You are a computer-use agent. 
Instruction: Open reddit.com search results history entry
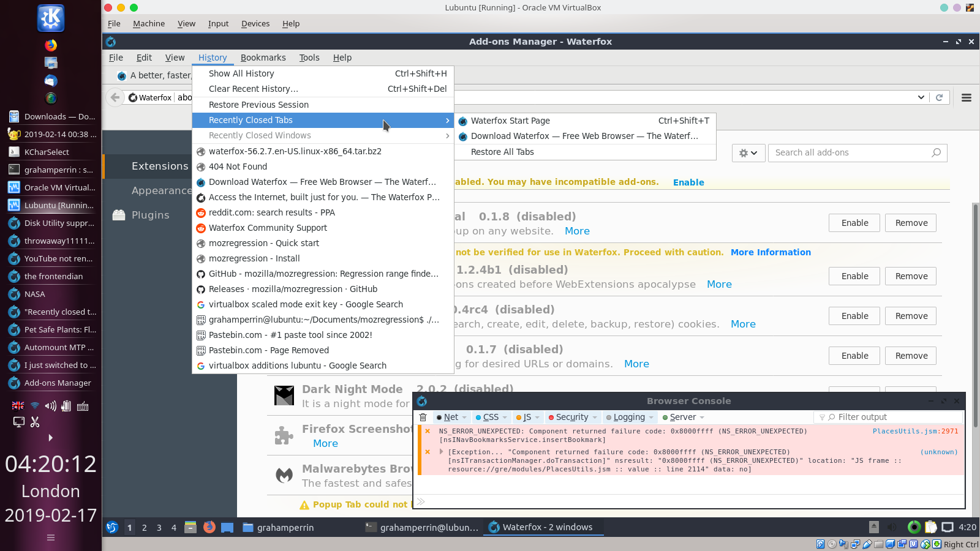[x=323, y=212]
